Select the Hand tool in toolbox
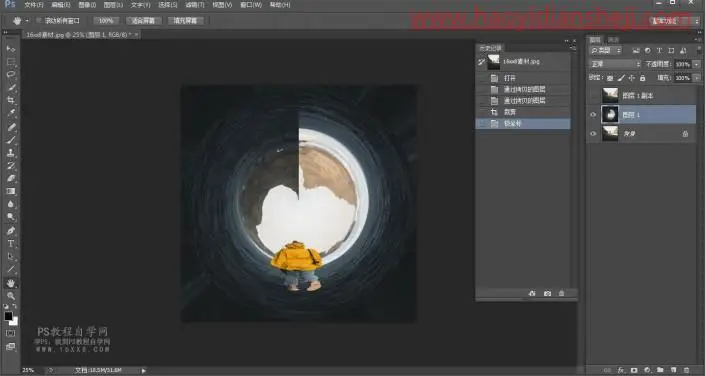 click(11, 283)
